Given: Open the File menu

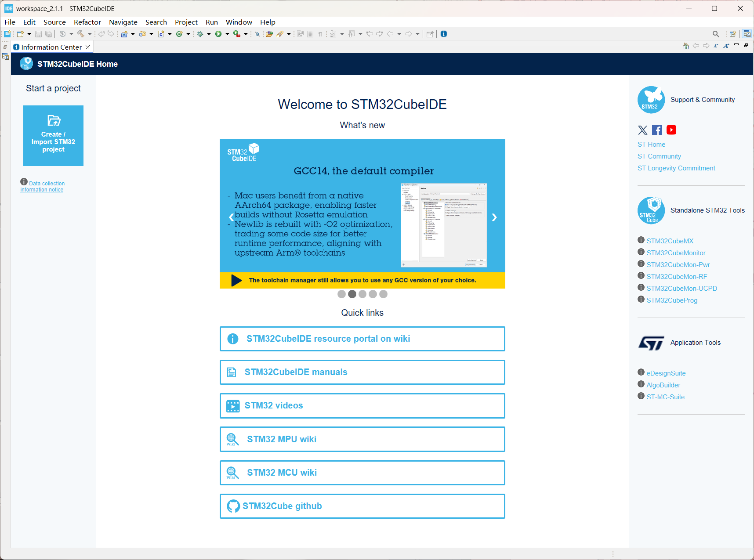Looking at the screenshot, I should coord(10,22).
